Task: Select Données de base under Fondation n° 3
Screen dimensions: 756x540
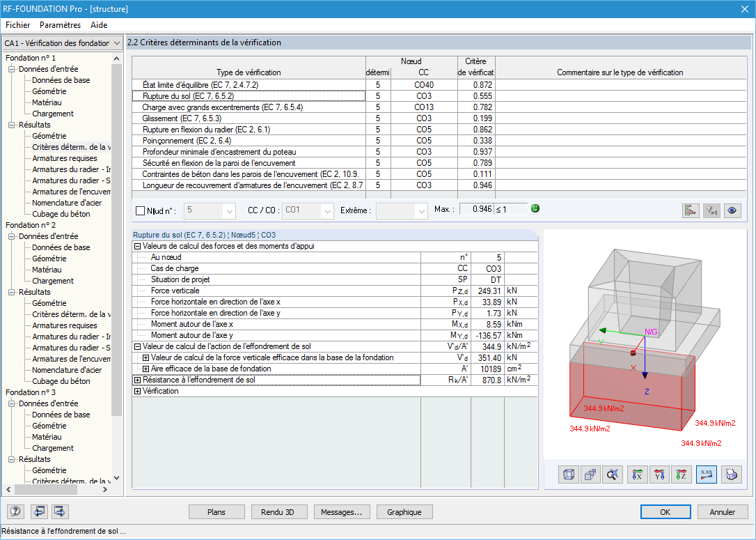Action: [x=61, y=415]
